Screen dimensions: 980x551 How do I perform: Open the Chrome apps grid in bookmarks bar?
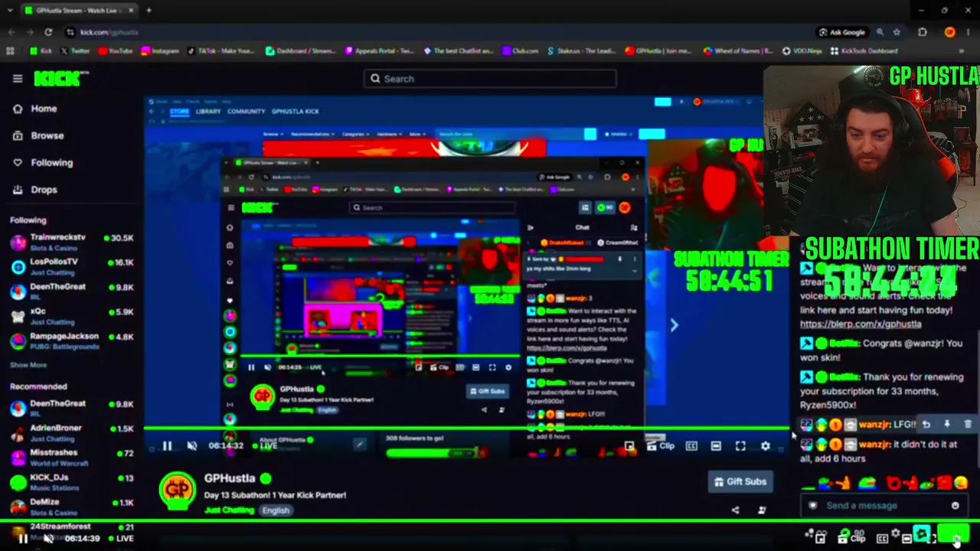tap(10, 51)
